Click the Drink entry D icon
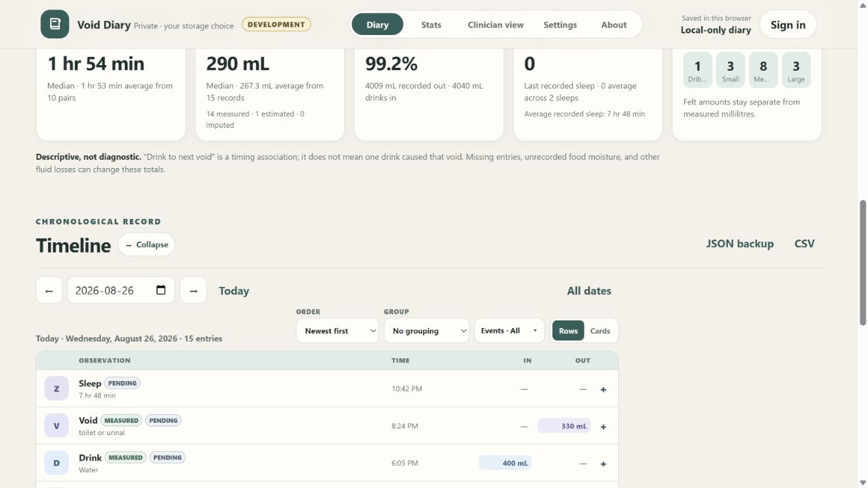 (56, 463)
